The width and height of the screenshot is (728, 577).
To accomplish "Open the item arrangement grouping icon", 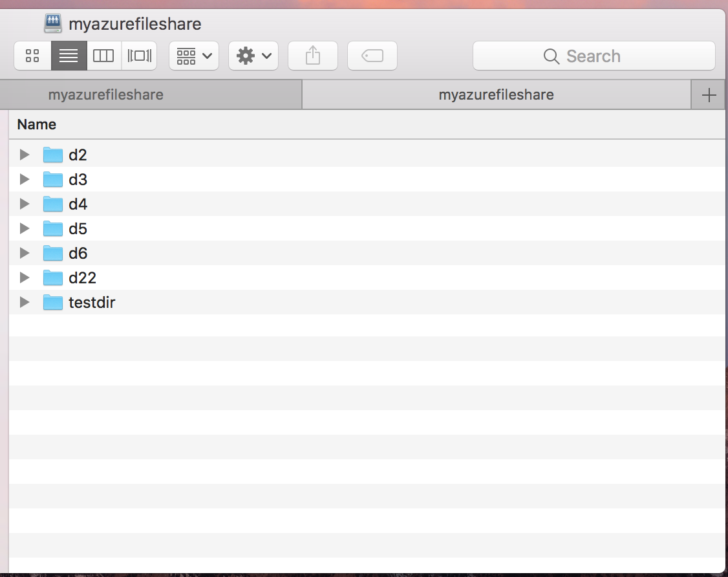I will pyautogui.click(x=193, y=56).
